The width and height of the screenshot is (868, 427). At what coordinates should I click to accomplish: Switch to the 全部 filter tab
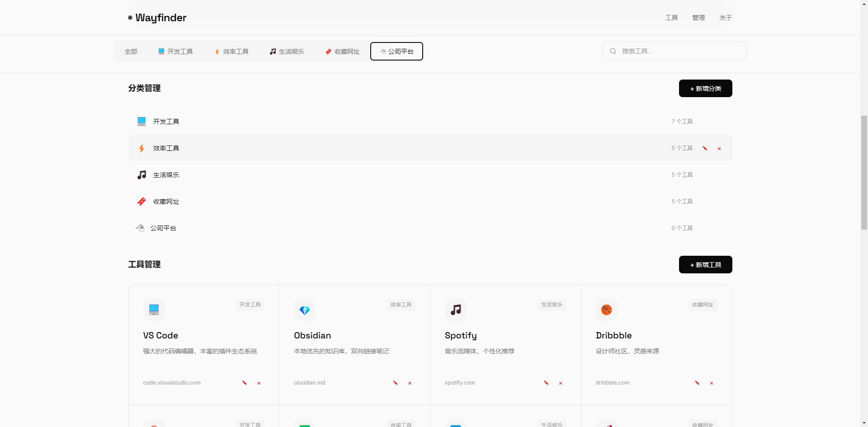(131, 52)
